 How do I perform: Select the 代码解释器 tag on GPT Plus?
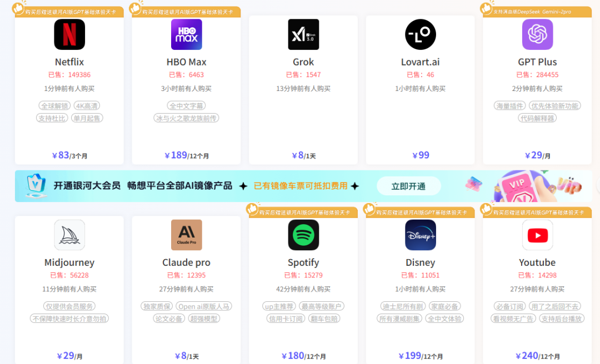coord(537,118)
